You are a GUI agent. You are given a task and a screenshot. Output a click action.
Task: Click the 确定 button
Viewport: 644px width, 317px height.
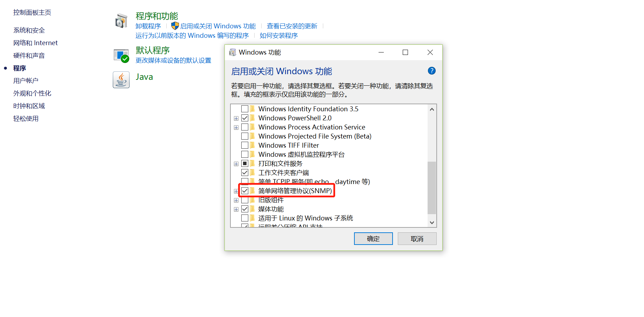click(373, 239)
